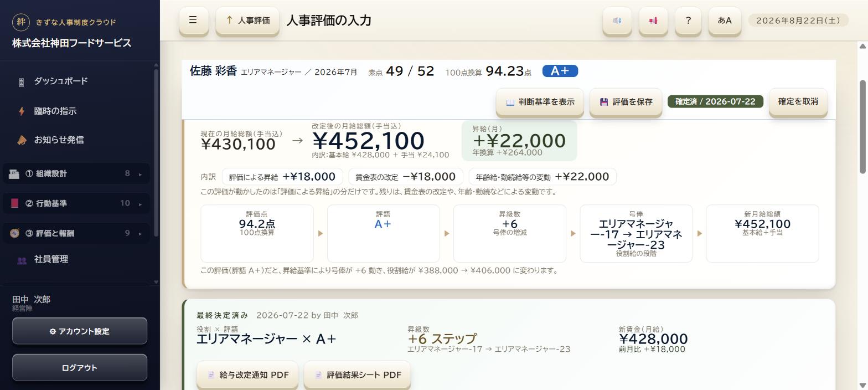868x390 pixels.
Task: Click the 評価と報酬 section icon
Action: (x=14, y=233)
